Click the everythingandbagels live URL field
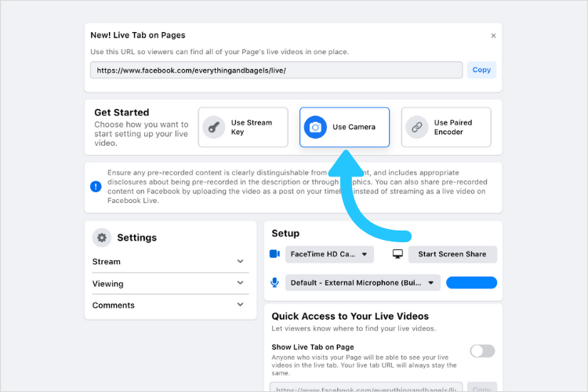The image size is (588, 392). [x=277, y=70]
